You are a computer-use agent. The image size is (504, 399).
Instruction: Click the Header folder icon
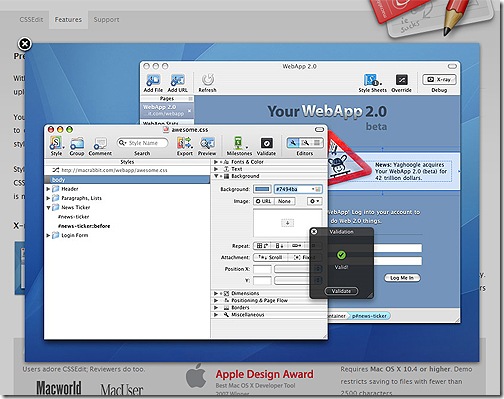coord(55,189)
